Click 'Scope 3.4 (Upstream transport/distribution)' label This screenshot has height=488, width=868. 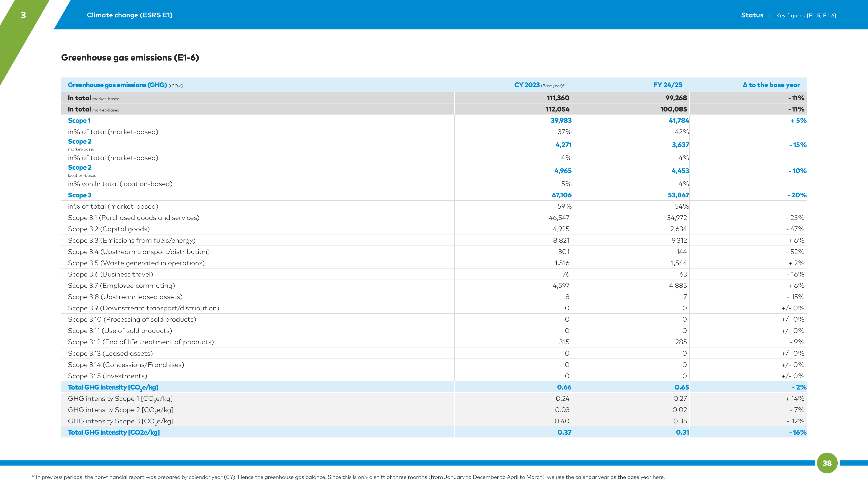point(139,252)
